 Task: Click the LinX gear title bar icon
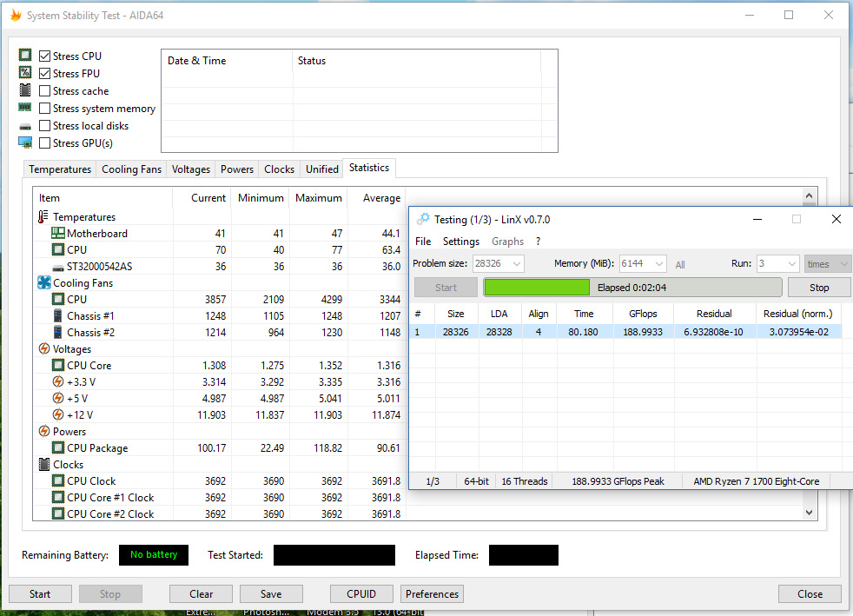pyautogui.click(x=423, y=219)
